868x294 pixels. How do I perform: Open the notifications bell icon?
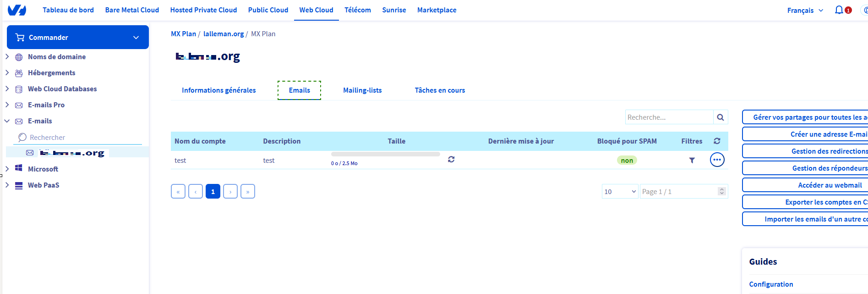coord(839,10)
